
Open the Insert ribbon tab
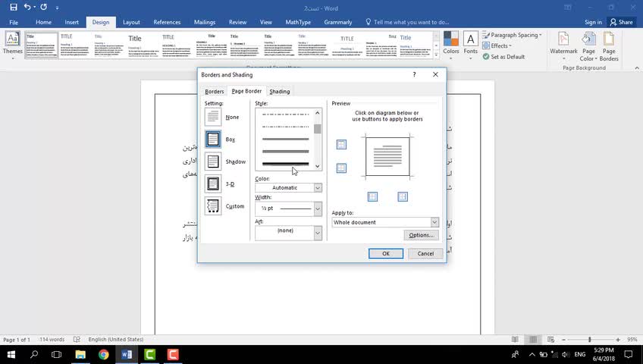point(72,22)
